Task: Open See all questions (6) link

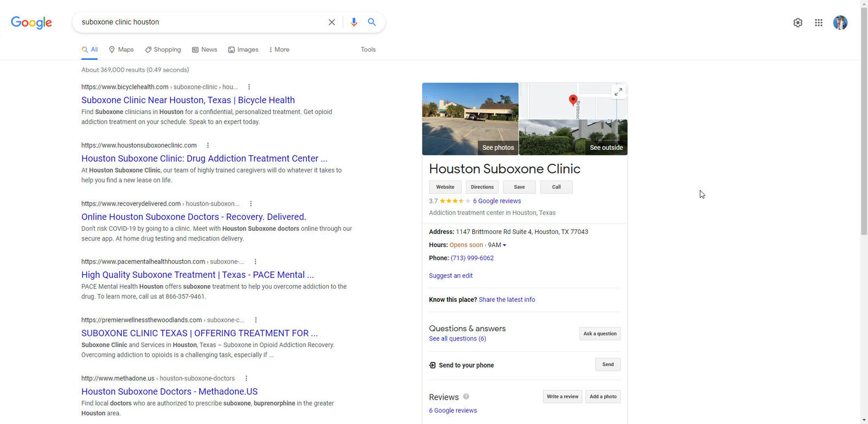Action: tap(457, 339)
